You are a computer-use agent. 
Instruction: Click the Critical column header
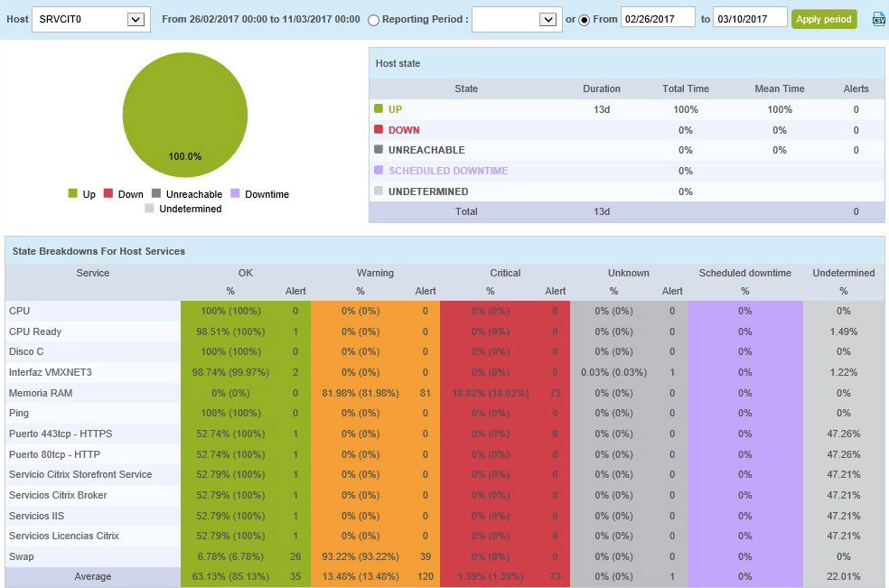(x=505, y=273)
